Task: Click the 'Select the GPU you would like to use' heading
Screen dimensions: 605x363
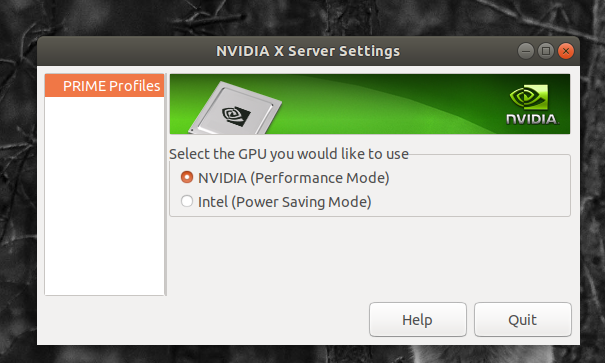Action: click(289, 154)
